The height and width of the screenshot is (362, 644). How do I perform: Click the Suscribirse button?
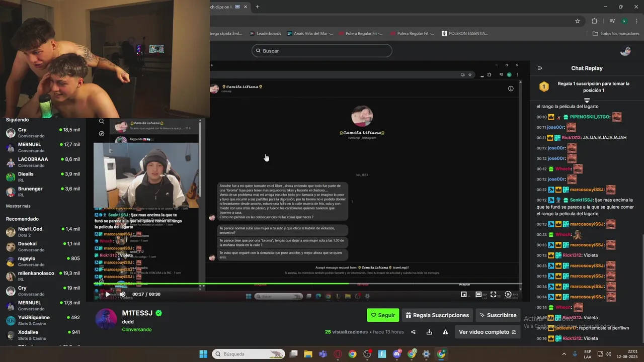click(498, 315)
